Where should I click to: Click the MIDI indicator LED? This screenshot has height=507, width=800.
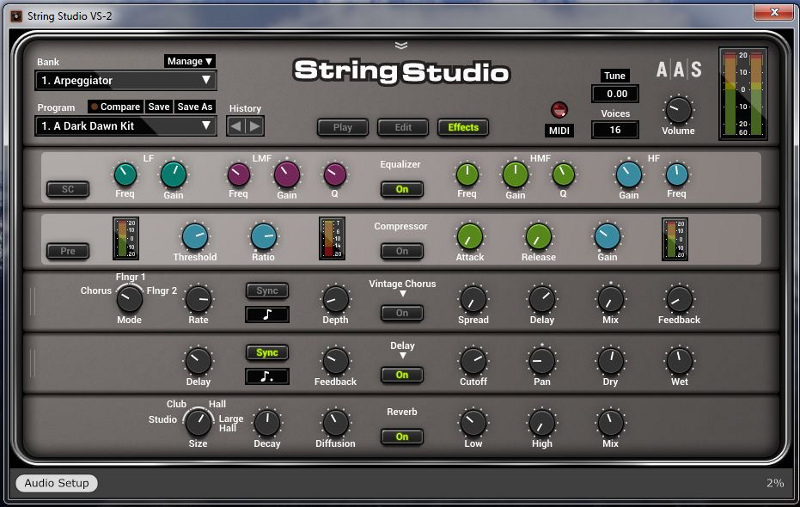pos(559,110)
